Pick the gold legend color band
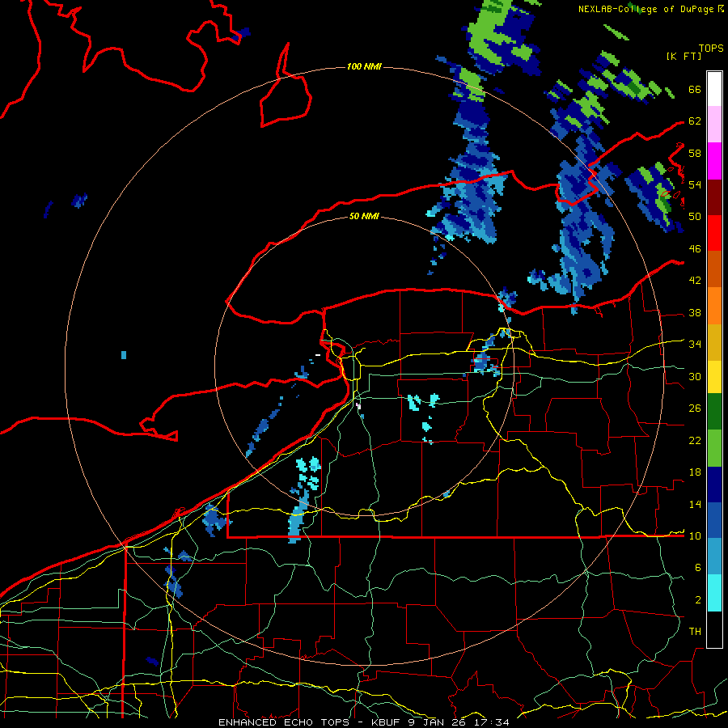 (x=714, y=342)
